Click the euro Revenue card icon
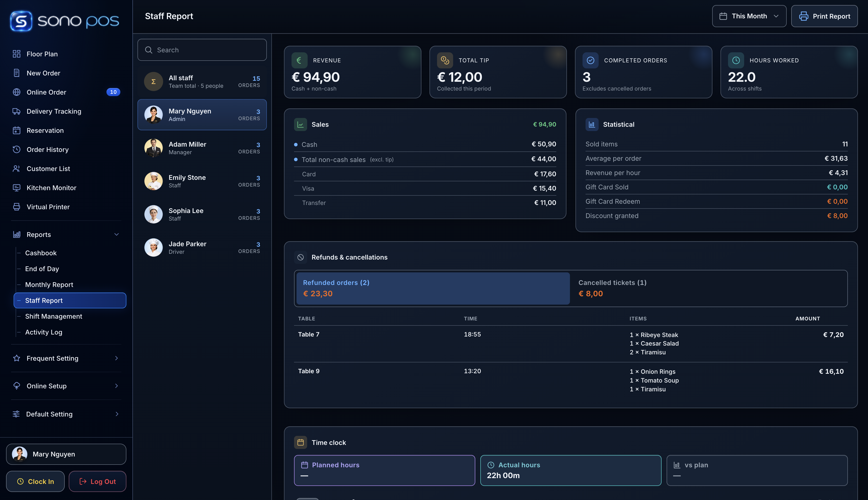Viewport: 868px width, 500px height. 299,60
